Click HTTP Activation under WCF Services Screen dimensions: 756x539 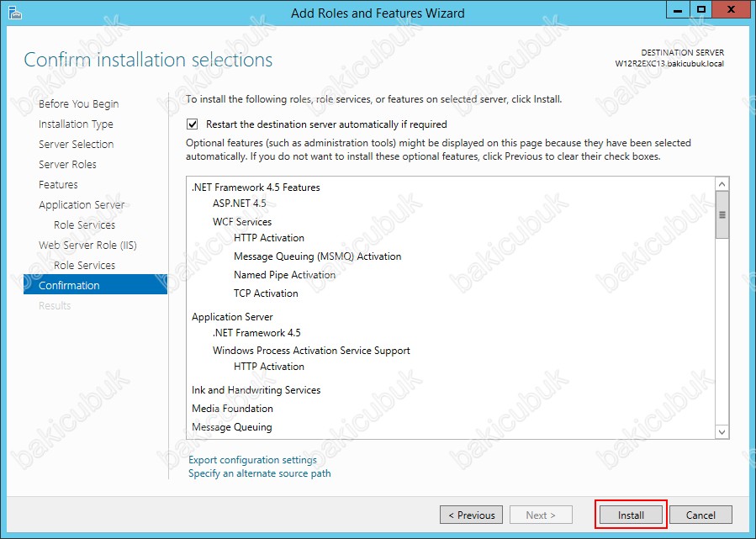(x=269, y=238)
